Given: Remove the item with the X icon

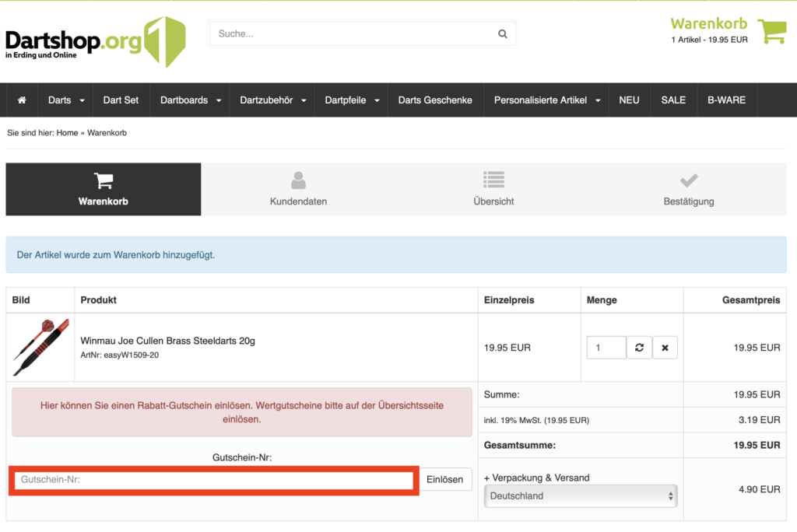Looking at the screenshot, I should pyautogui.click(x=665, y=348).
